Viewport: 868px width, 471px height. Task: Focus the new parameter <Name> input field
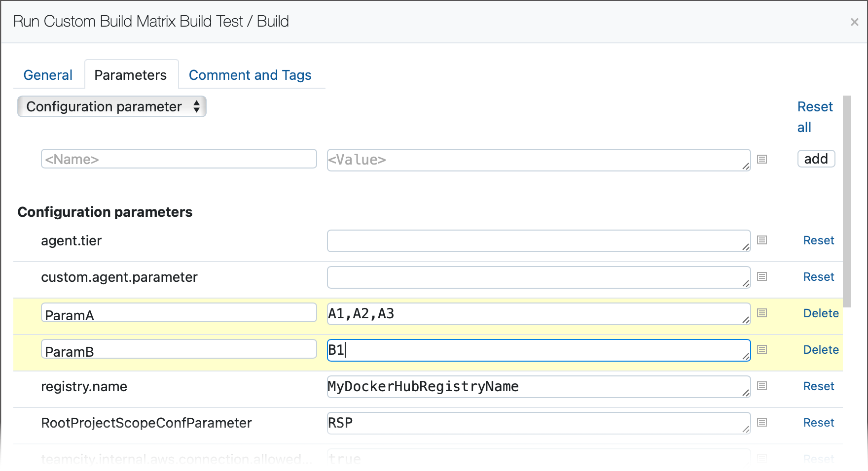pos(179,159)
